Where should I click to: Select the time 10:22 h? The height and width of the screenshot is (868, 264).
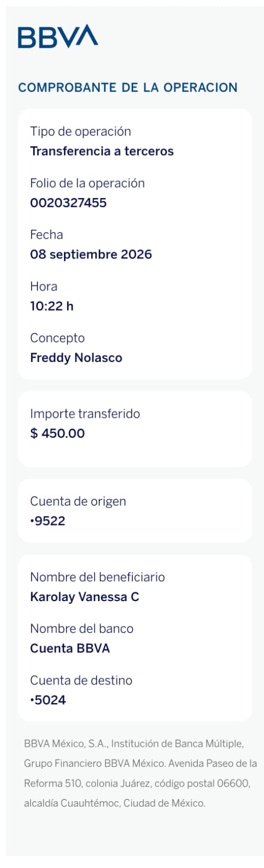point(51,306)
